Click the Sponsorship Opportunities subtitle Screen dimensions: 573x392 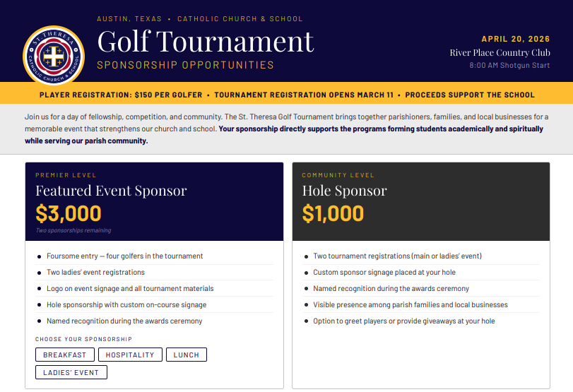(185, 65)
